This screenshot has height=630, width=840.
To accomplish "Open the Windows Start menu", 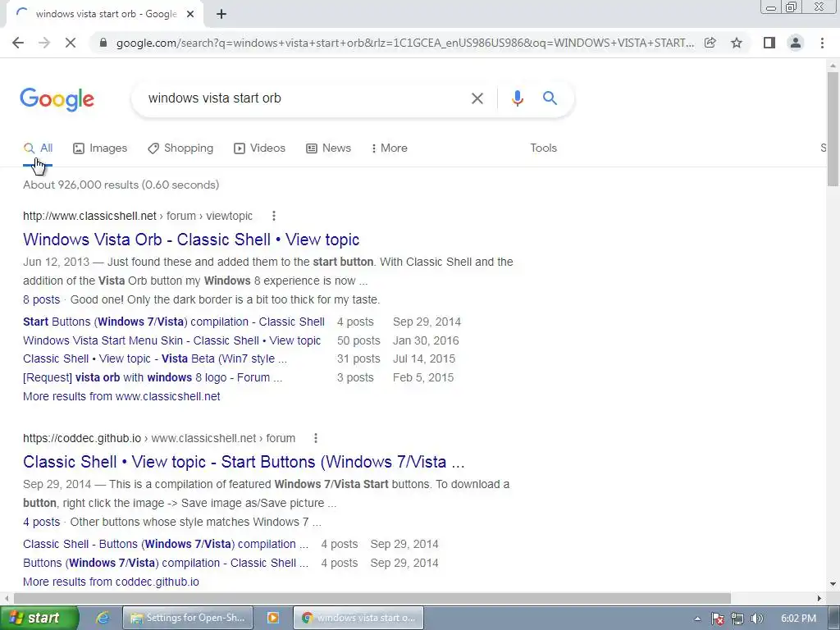I will pos(39,618).
